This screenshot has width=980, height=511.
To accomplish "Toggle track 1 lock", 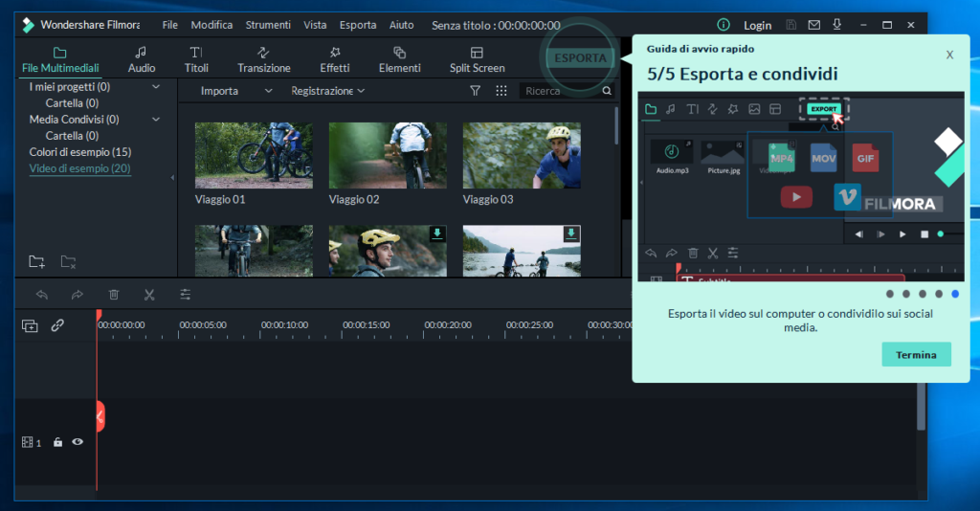I will pos(57,442).
